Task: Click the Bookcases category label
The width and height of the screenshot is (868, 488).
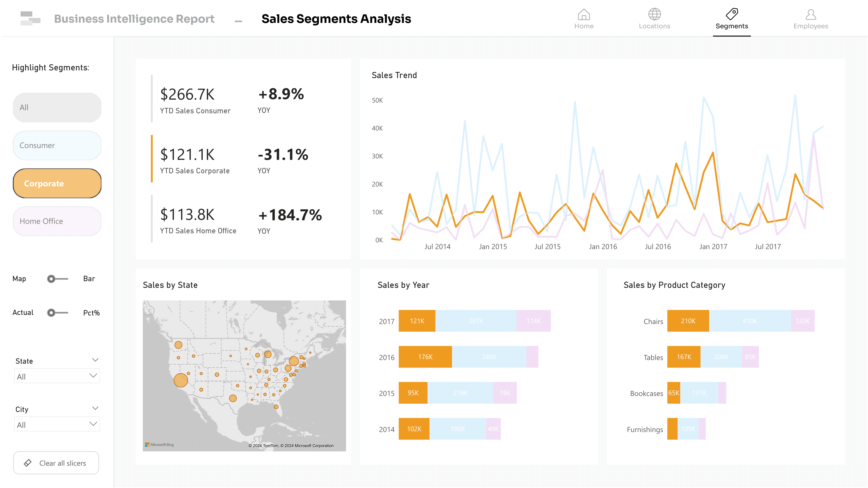Action: pos(646,394)
